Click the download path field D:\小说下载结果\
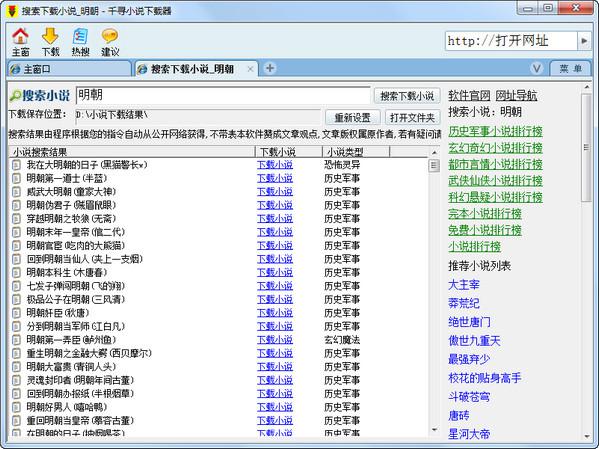 (x=198, y=116)
